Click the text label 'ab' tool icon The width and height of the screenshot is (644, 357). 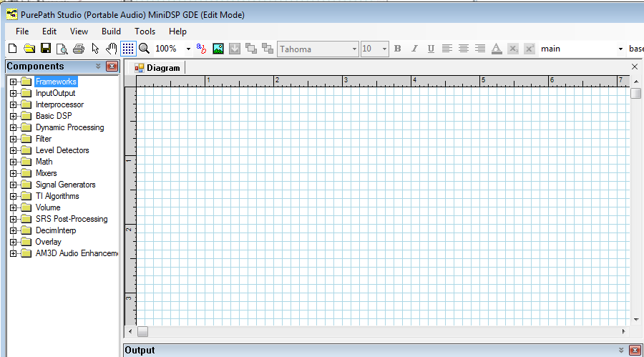201,49
